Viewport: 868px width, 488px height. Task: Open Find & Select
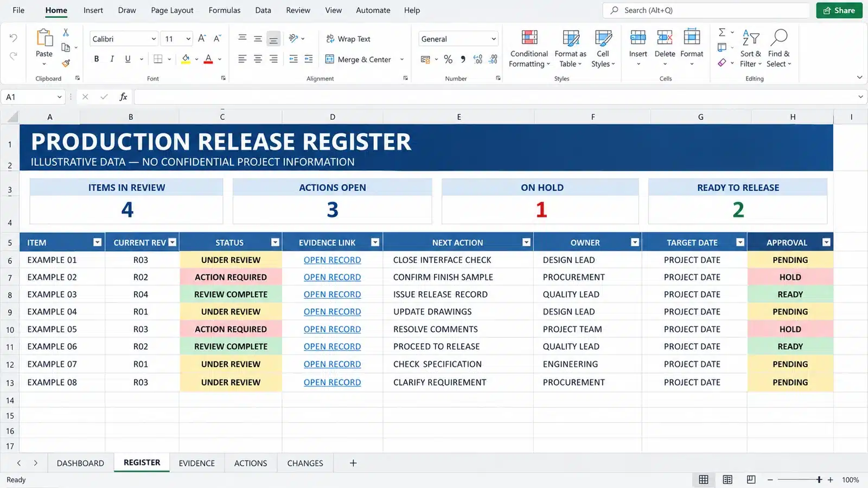click(779, 49)
